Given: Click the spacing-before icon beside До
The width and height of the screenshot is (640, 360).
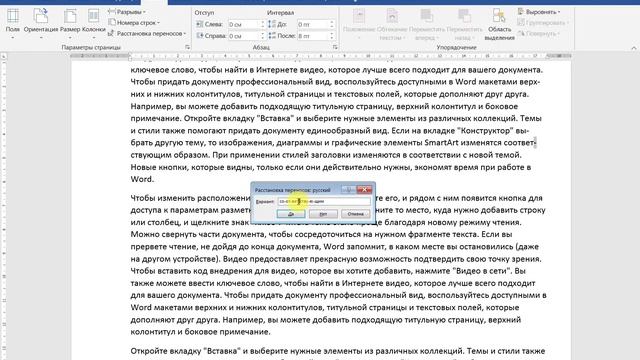Looking at the screenshot, I should click(272, 24).
